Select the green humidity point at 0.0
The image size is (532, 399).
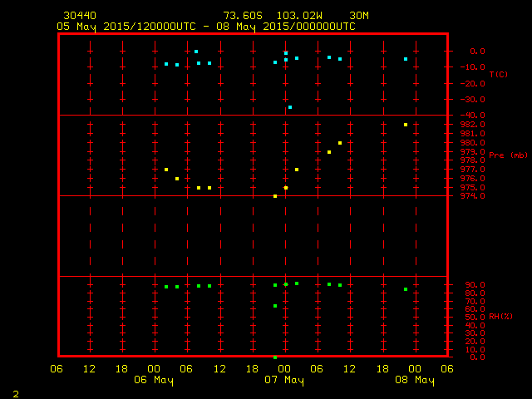pos(275,357)
